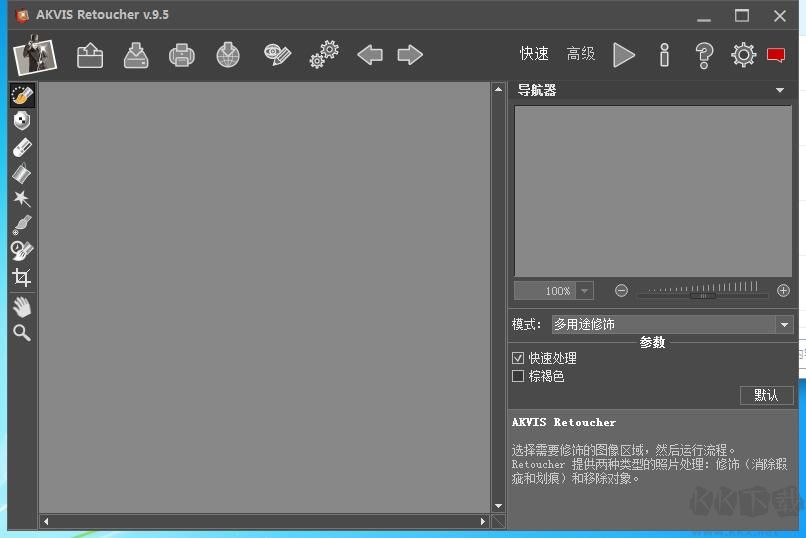The image size is (806, 538).
Task: Publish the image via the globe icon
Action: 228,55
